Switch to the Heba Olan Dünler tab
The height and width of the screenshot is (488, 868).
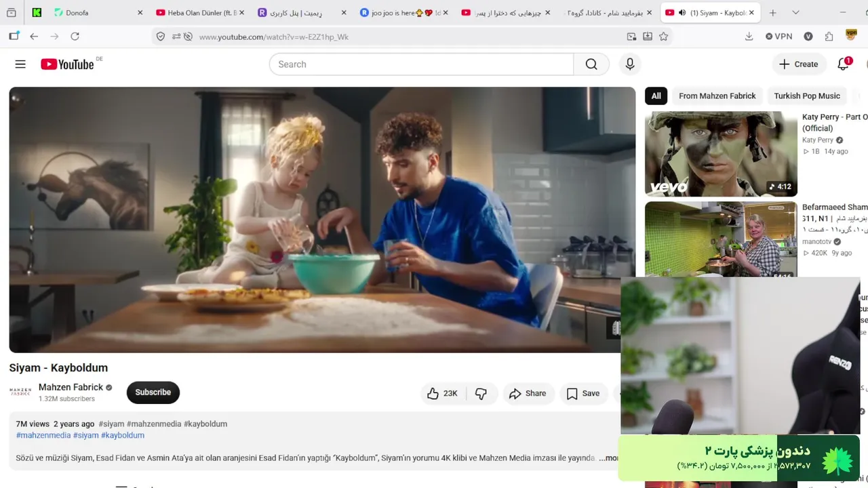coord(201,13)
